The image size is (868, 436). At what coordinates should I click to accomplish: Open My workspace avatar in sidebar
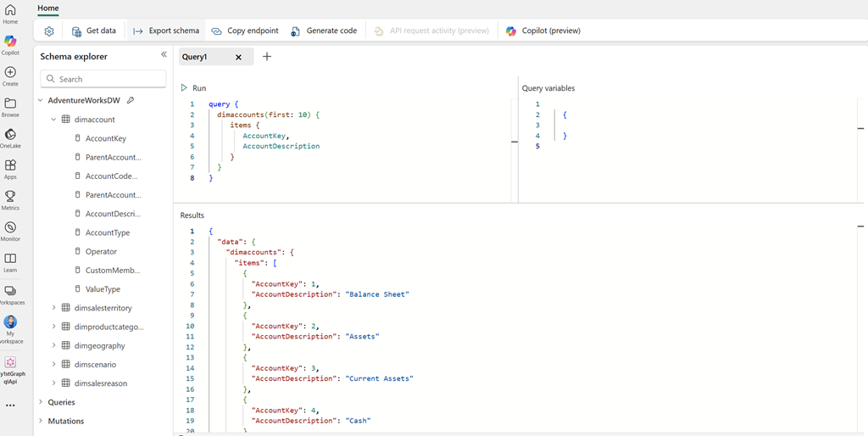10,330
